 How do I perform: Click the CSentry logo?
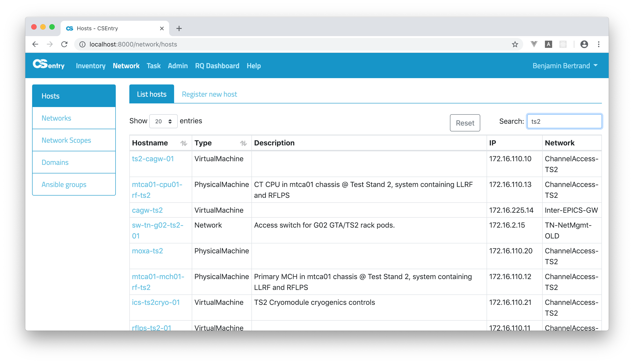(49, 65)
